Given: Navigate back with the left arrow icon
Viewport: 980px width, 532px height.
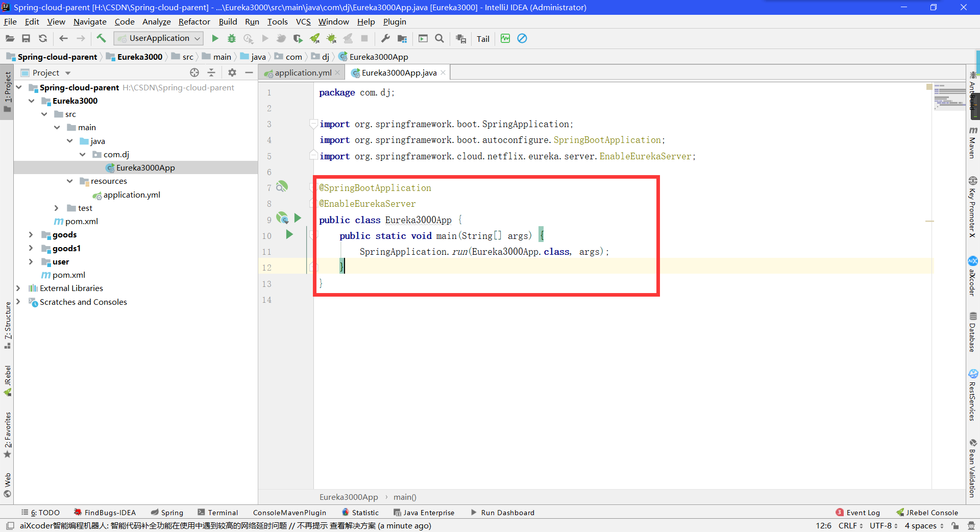Looking at the screenshot, I should coord(63,38).
